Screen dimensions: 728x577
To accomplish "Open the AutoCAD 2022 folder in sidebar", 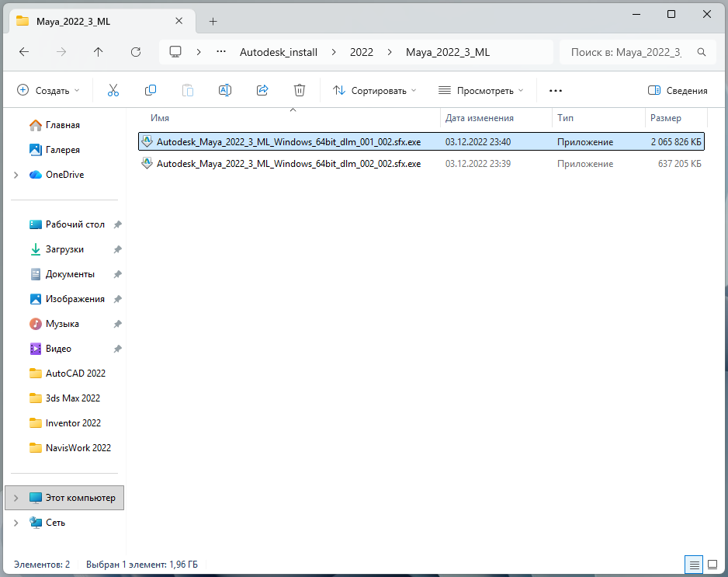I will tap(75, 374).
